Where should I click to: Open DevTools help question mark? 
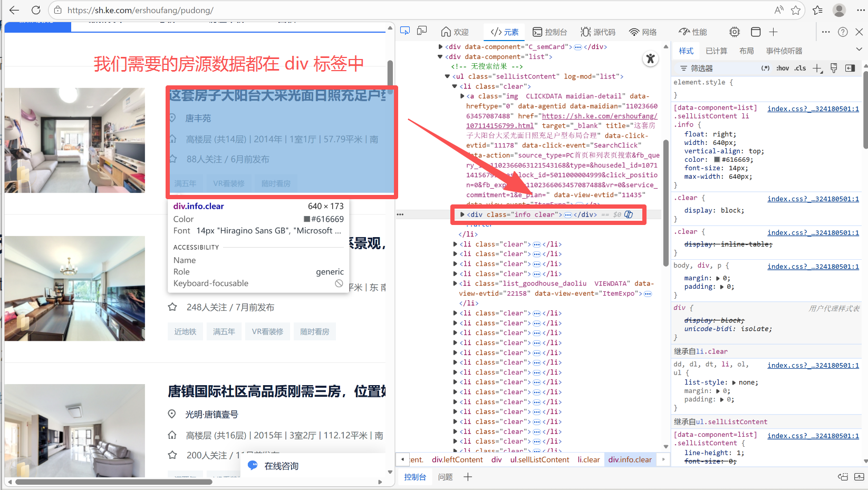tap(843, 32)
